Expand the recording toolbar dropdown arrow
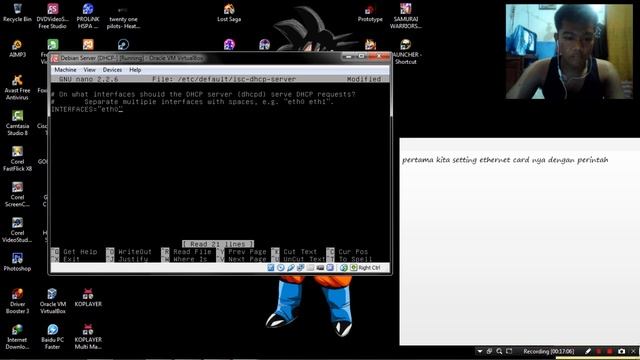640x360 pixels. tap(480, 351)
